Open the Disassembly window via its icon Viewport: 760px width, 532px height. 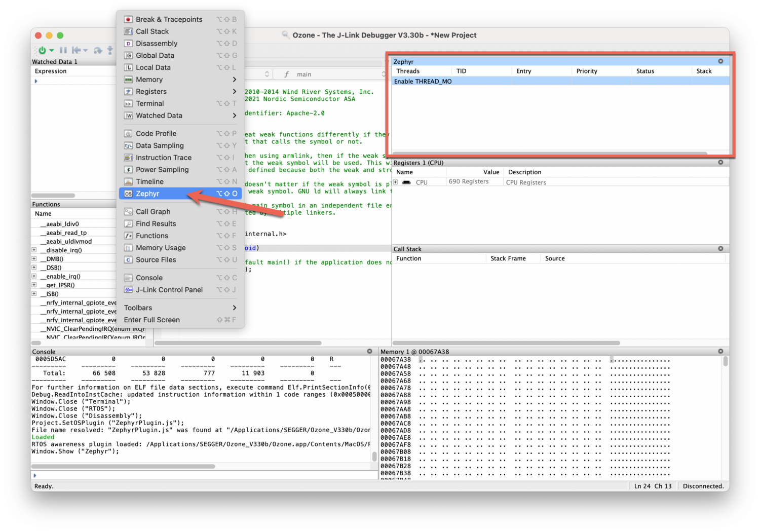(x=128, y=43)
